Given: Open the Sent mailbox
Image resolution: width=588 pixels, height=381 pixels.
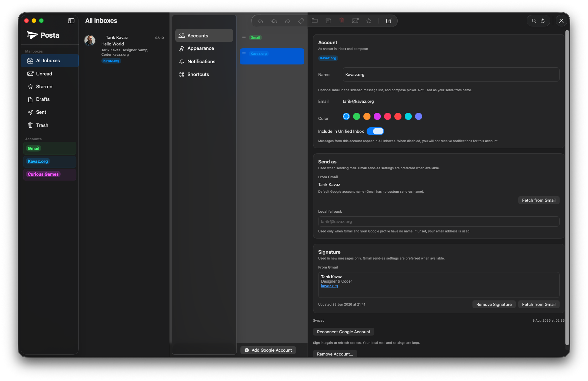Looking at the screenshot, I should (50, 112).
